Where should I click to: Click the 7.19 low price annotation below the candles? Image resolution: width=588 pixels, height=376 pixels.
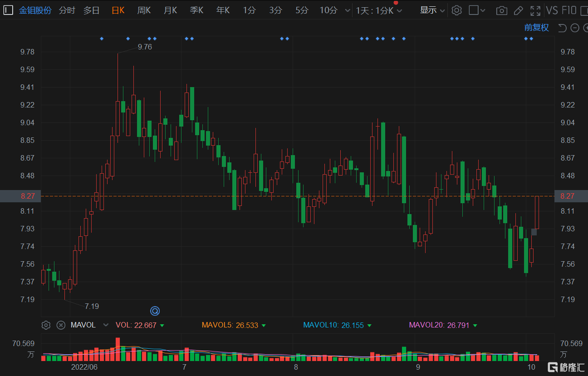click(x=92, y=306)
